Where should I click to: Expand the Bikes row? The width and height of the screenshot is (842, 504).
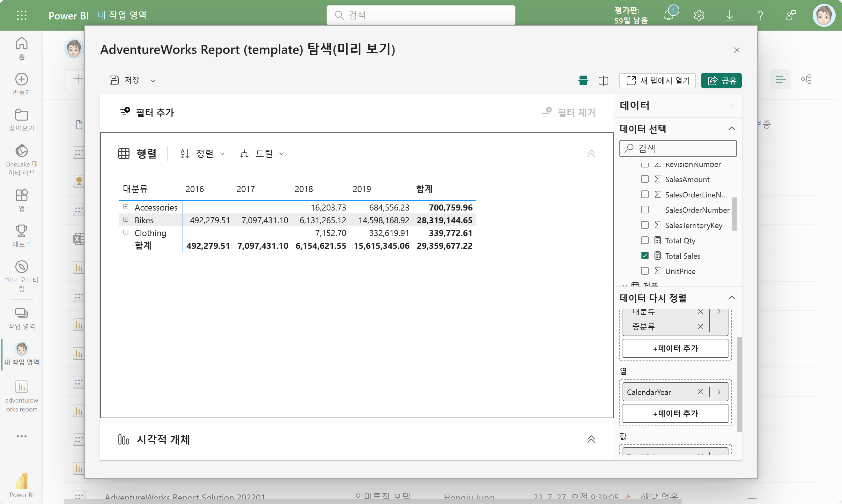click(126, 219)
